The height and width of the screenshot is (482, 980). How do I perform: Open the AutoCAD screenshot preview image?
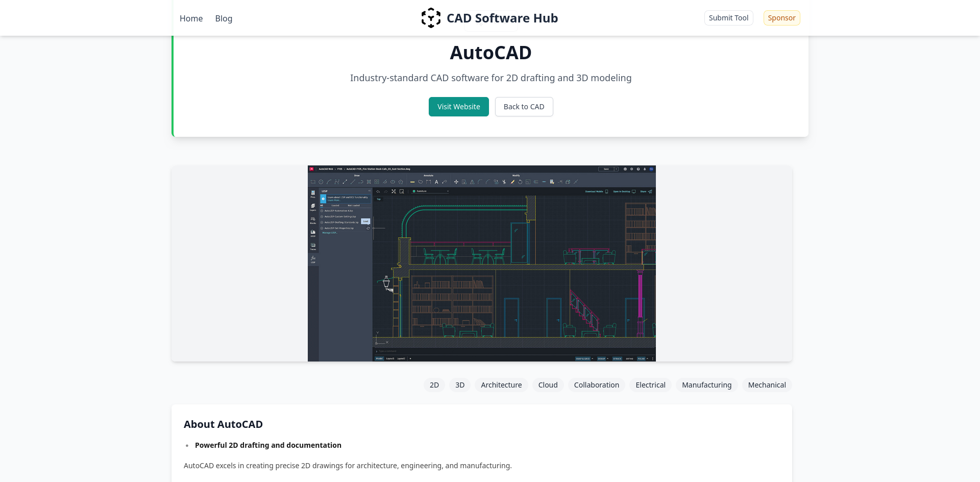[482, 263]
